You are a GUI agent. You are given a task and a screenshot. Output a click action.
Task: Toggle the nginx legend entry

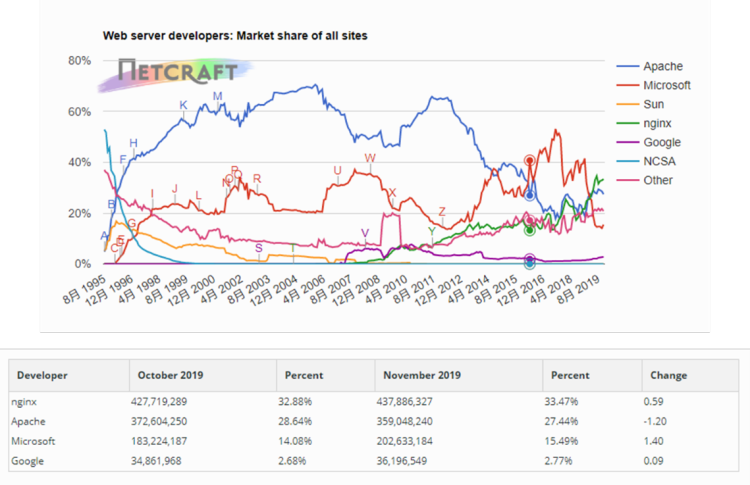658,123
